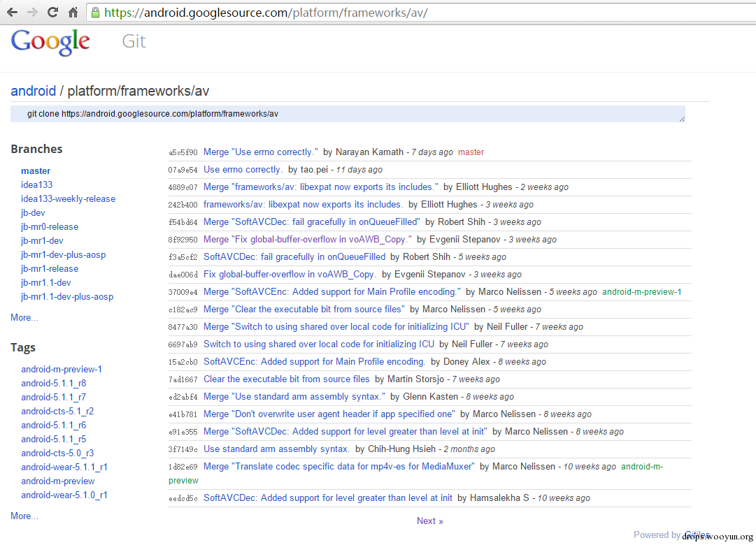Click the clone box resize handle
Viewport: 756px width, 545px height.
coord(682,119)
